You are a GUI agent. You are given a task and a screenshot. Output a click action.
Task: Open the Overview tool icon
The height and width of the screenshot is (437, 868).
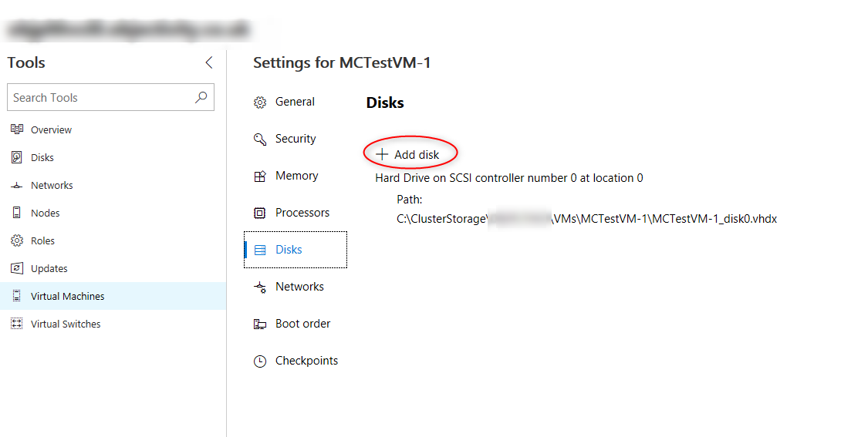pos(17,129)
